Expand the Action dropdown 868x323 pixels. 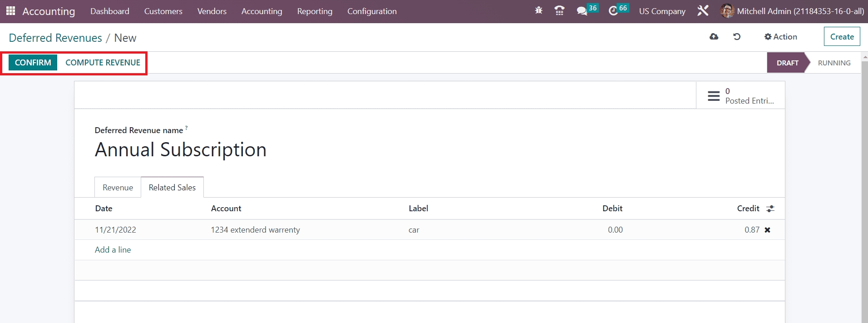(780, 37)
